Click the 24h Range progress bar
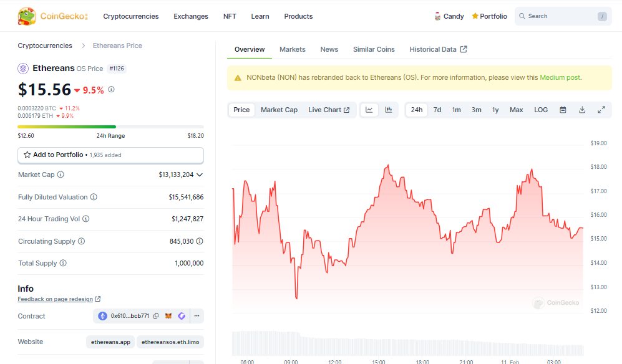This screenshot has width=622, height=364. [x=110, y=127]
